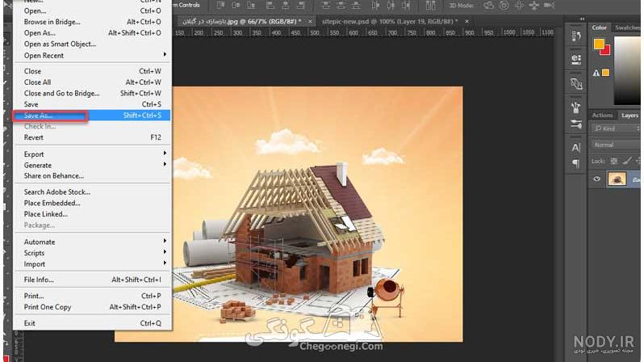This screenshot has width=644, height=362.
Task: Click the 3D rotate mode icon
Action: [x=489, y=6]
